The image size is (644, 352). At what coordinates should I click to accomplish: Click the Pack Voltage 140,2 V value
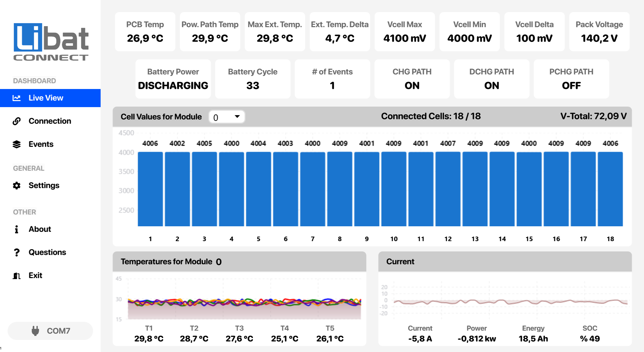click(x=599, y=38)
